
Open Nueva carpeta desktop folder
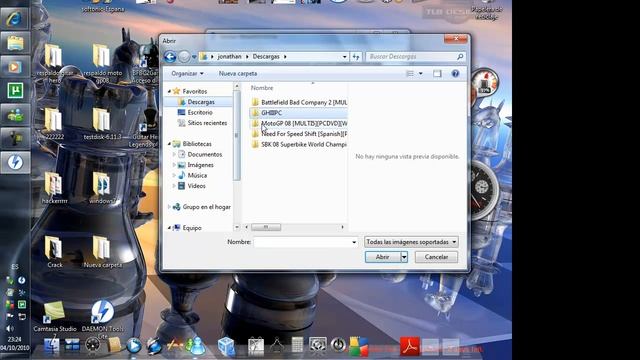pos(102,251)
